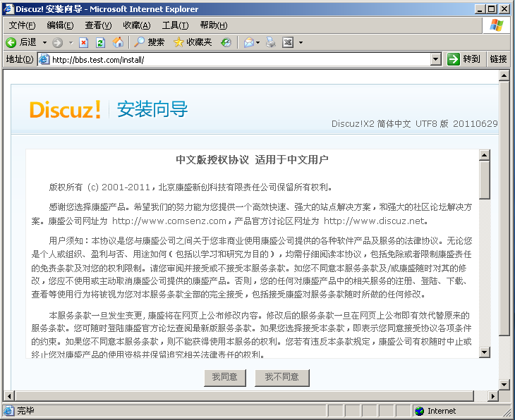Click the Discuz! logo

65,109
